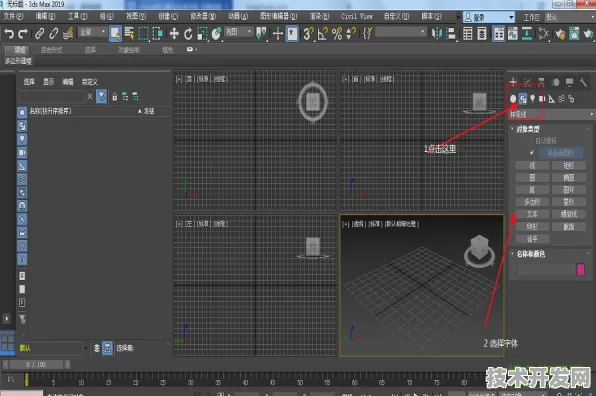Open the 样条线 shape type dropdown

pos(552,114)
